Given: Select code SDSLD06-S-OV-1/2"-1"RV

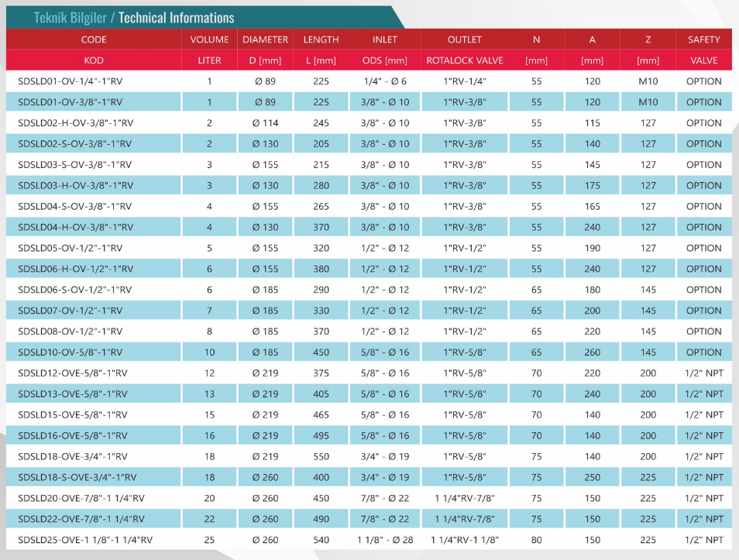Looking at the screenshot, I should [75, 290].
